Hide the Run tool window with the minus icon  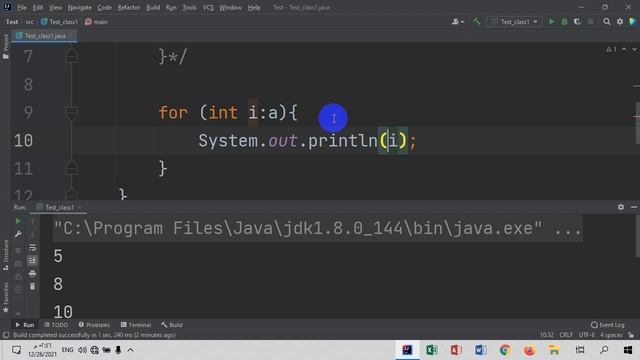pos(633,207)
